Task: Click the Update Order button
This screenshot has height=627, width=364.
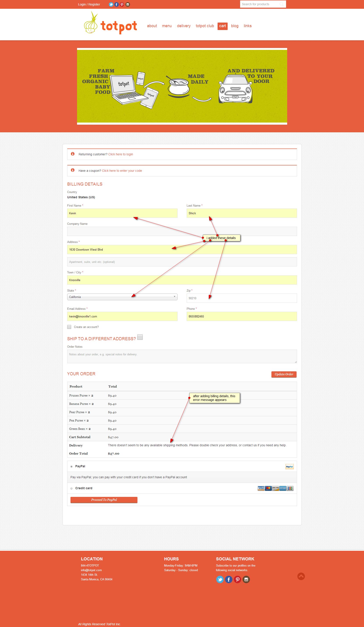Action: [x=284, y=374]
